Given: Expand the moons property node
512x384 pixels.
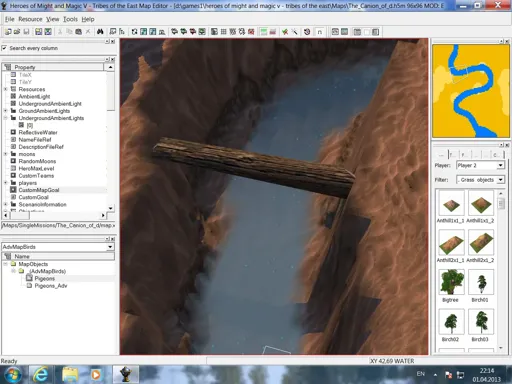Looking at the screenshot, I should coord(5,154).
